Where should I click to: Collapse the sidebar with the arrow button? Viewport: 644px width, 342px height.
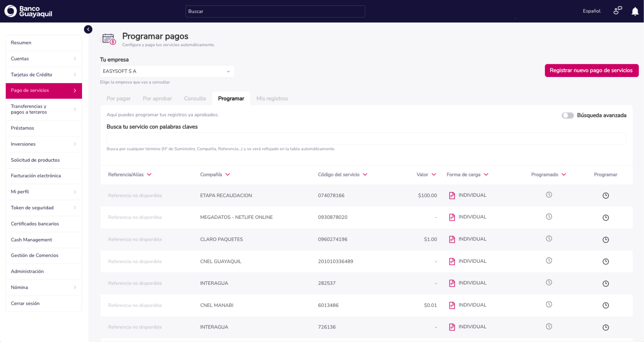[88, 29]
